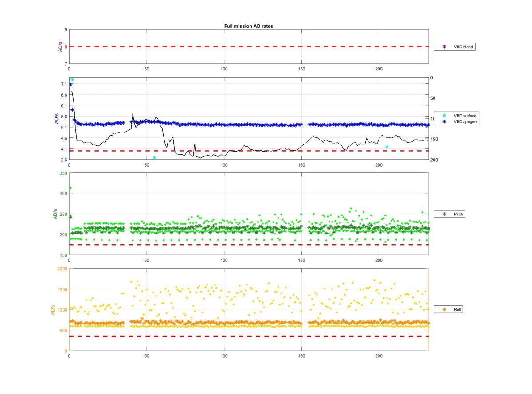Click the "Full mission AD rates" title
Image resolution: width=532 pixels, height=394 pixels.
click(x=248, y=26)
